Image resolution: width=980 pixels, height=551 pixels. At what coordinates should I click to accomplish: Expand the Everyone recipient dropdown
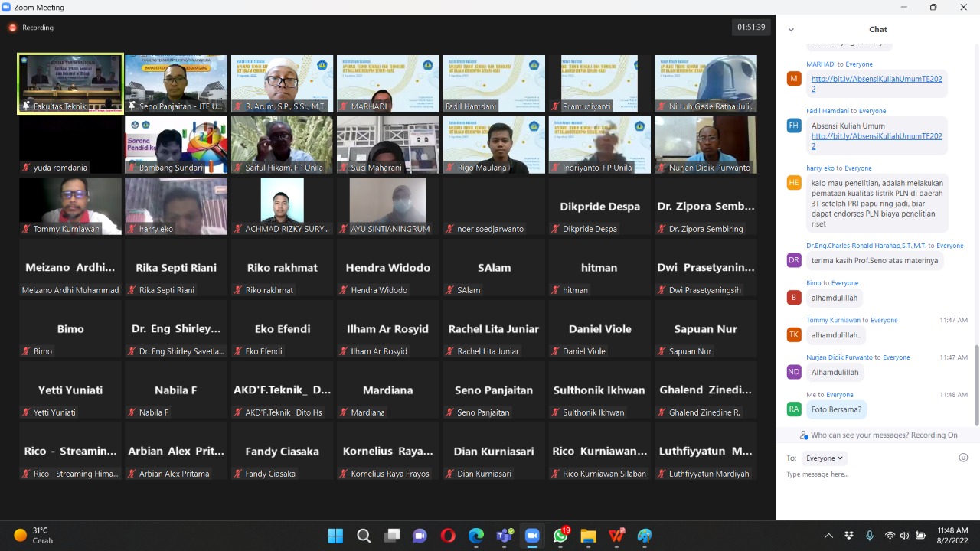click(x=824, y=458)
